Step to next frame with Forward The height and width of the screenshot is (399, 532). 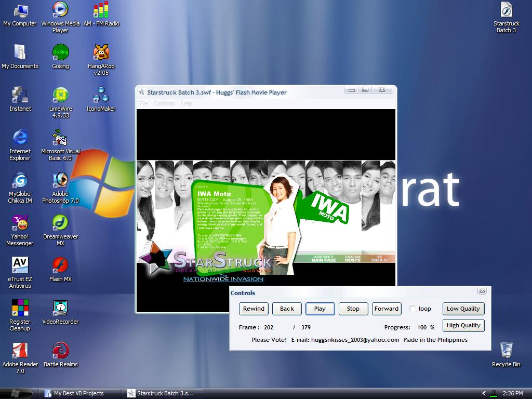point(387,309)
